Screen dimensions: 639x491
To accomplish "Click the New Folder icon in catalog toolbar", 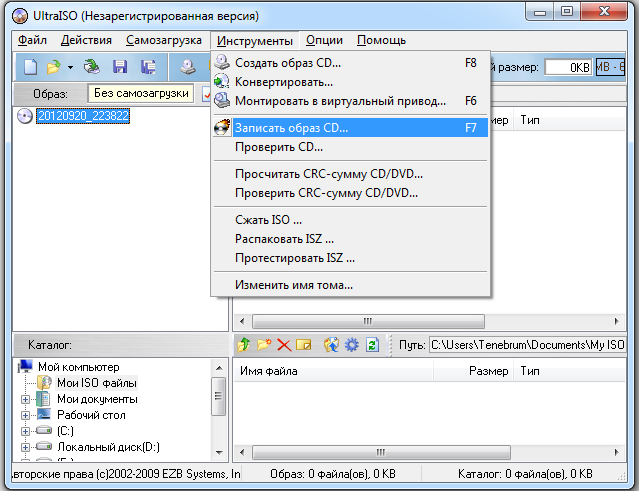I will coord(264,345).
